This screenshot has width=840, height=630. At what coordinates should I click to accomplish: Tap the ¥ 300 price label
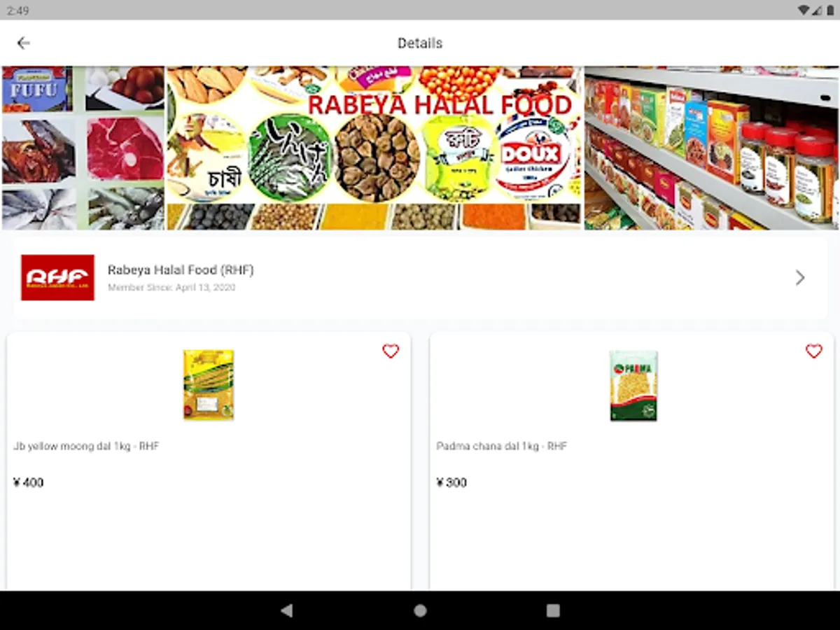click(451, 482)
